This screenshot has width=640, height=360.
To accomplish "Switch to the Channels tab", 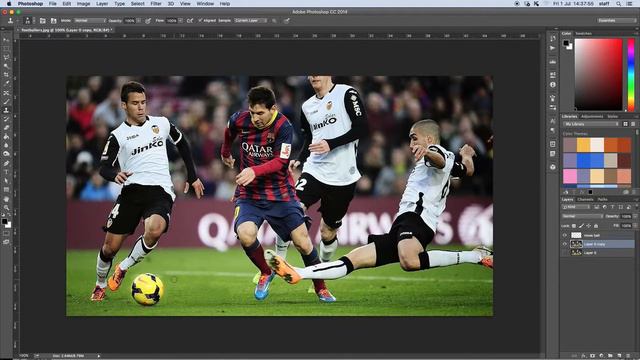I will tap(585, 200).
